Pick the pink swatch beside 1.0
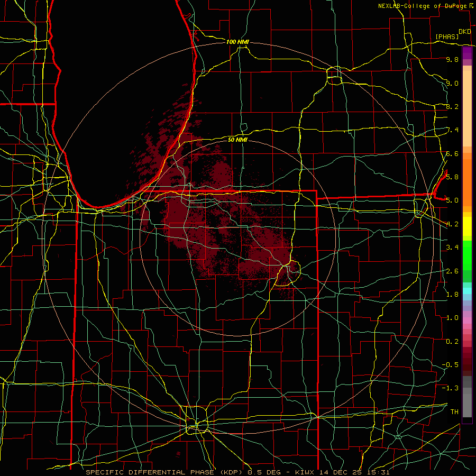 click(x=467, y=321)
